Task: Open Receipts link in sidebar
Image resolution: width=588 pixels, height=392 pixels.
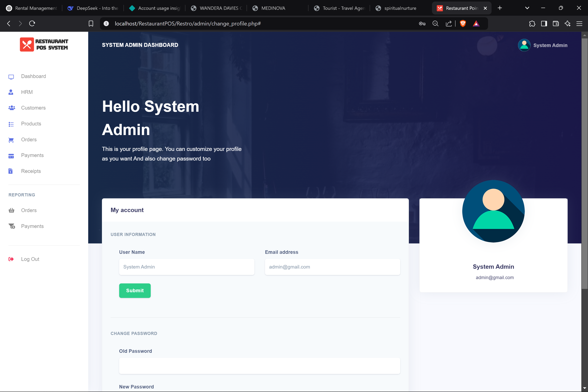Action: pos(31,171)
